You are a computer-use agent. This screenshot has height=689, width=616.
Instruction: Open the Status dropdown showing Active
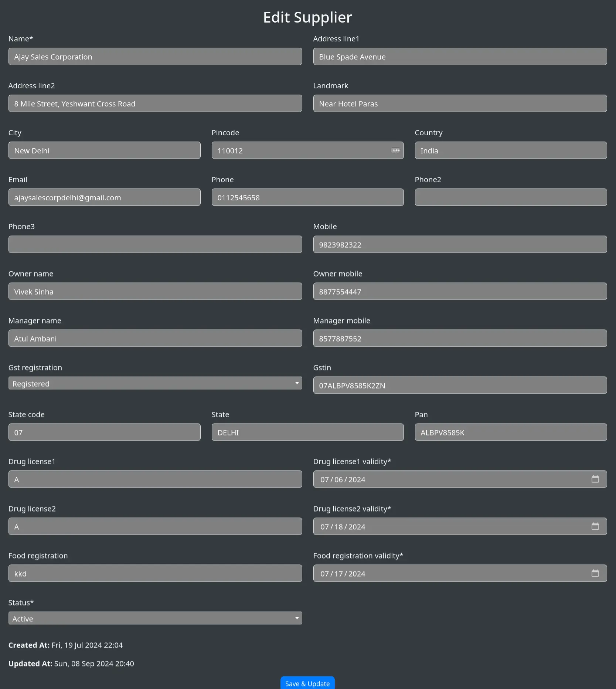tap(155, 618)
